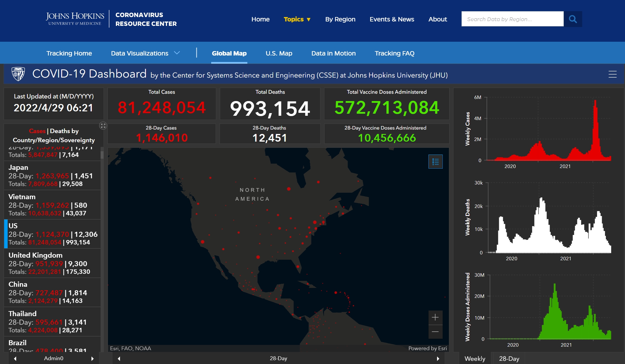This screenshot has width=625, height=364.
Task: Click next arrow beside Admin0
Action: 92,358
